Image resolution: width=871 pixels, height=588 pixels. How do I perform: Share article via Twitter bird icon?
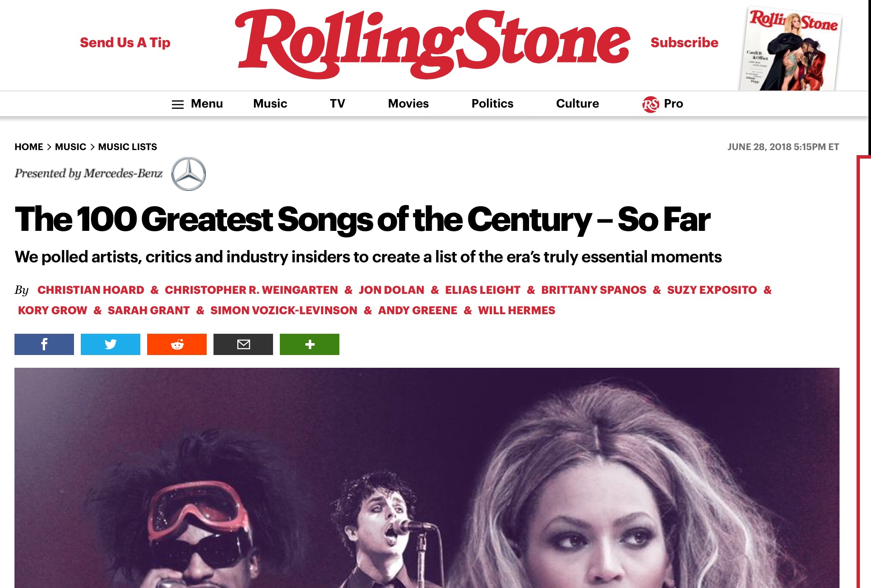point(111,344)
